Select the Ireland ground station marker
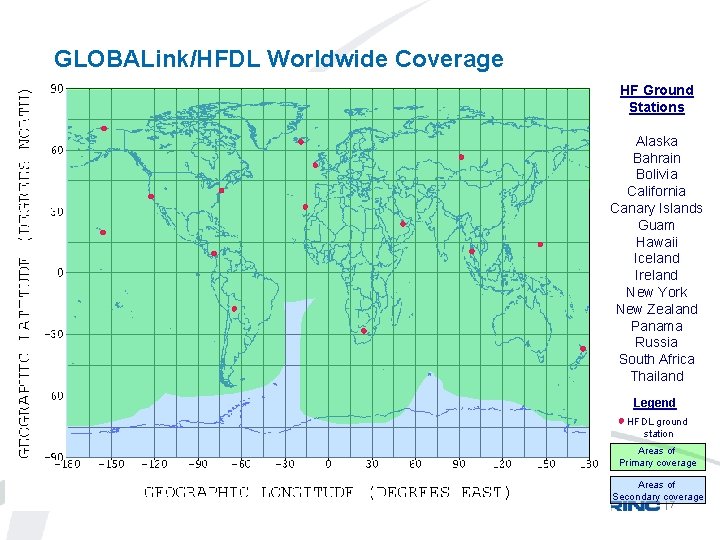 pos(315,165)
